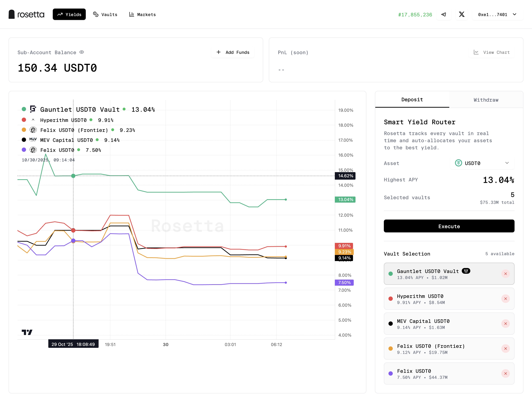The width and height of the screenshot is (532, 402).
Task: Expand the 0xe1...7401 wallet dropdown
Action: (497, 14)
